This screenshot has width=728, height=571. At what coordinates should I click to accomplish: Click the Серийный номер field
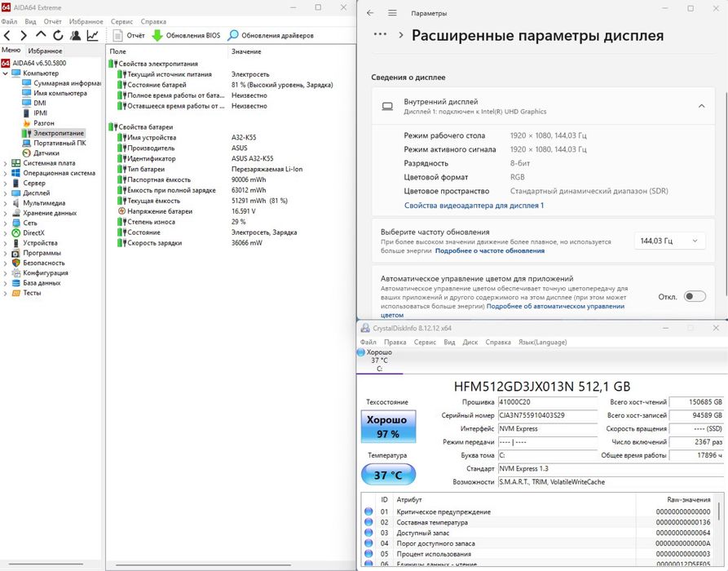click(548, 415)
